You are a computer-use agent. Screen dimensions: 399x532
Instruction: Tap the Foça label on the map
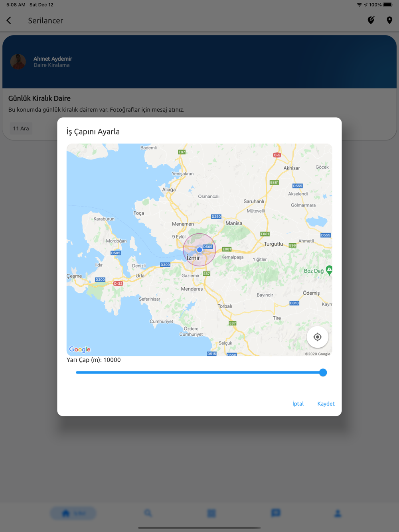[x=139, y=213]
